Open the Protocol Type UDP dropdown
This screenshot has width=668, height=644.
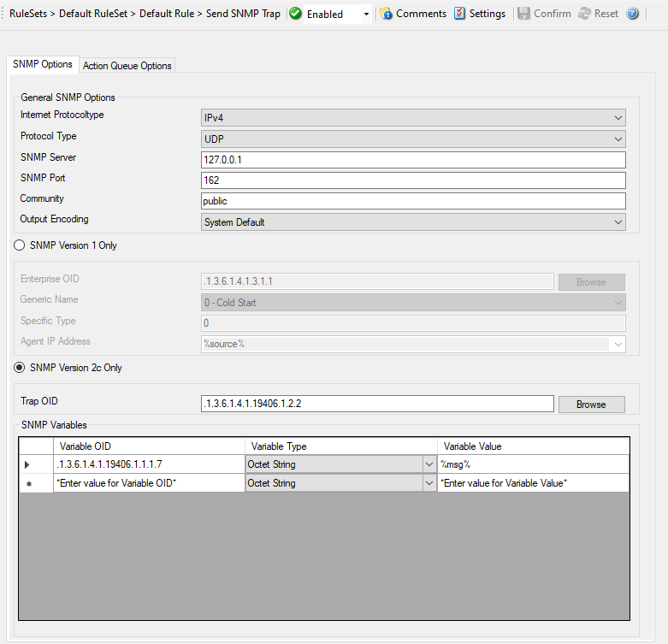(x=618, y=139)
